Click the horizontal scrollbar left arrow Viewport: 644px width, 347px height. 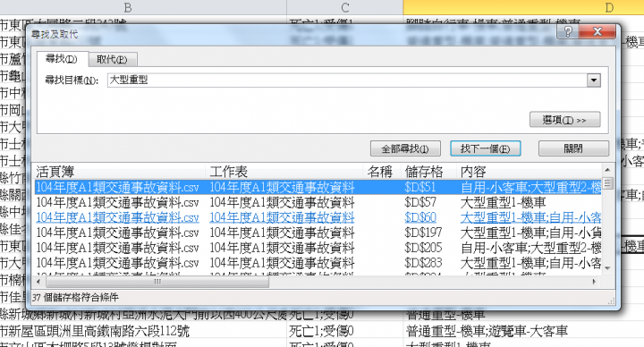pyautogui.click(x=39, y=282)
